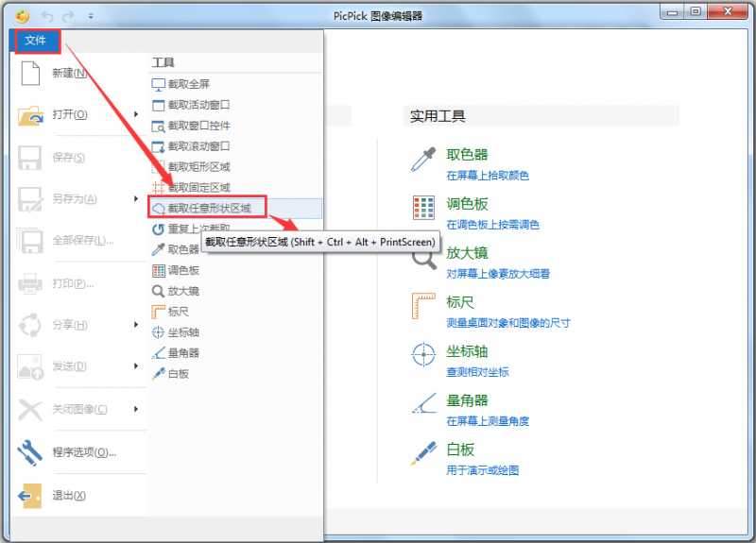756x543 pixels.
Task: Click the color picker eyedropper icon under 实用工具
Action: pyautogui.click(x=422, y=160)
